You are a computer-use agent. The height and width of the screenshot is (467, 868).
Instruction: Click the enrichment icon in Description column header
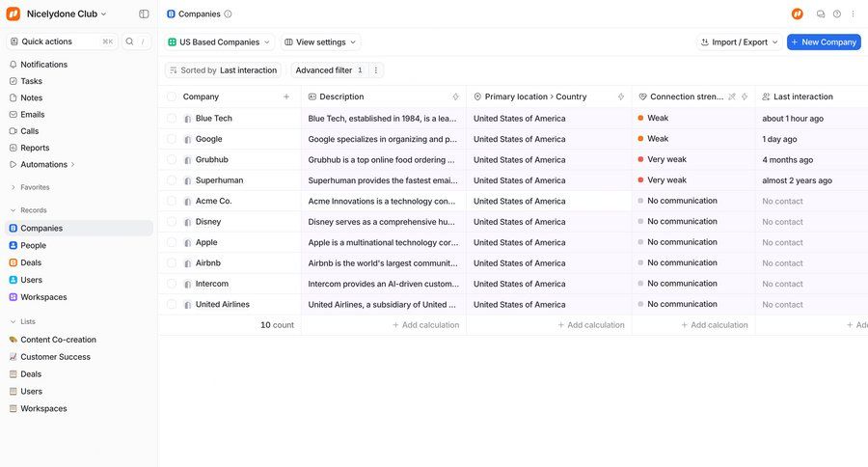[455, 96]
